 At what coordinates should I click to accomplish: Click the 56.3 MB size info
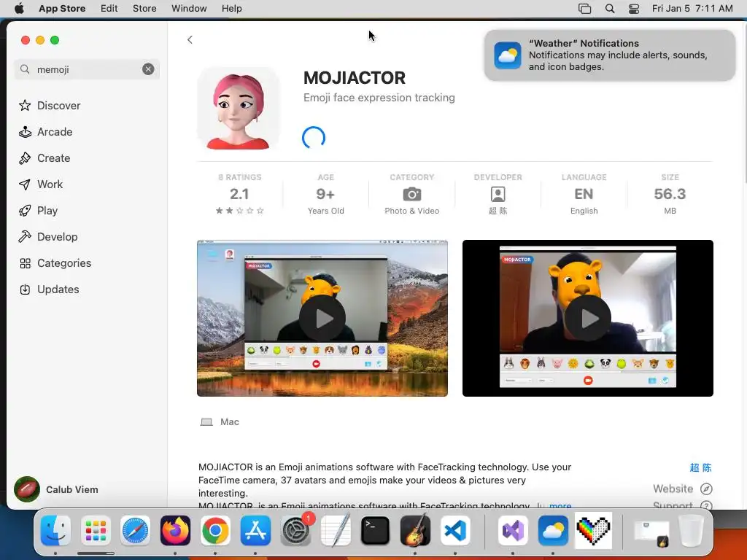[670, 194]
